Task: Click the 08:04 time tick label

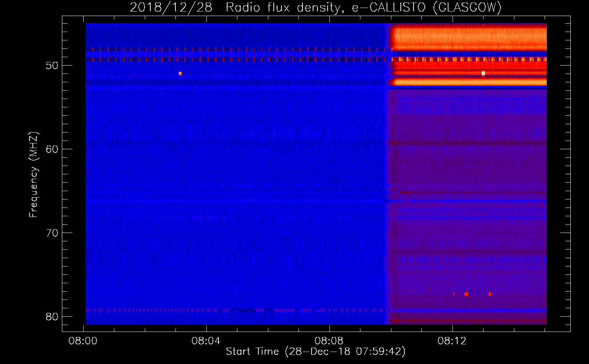Action: tap(206, 341)
